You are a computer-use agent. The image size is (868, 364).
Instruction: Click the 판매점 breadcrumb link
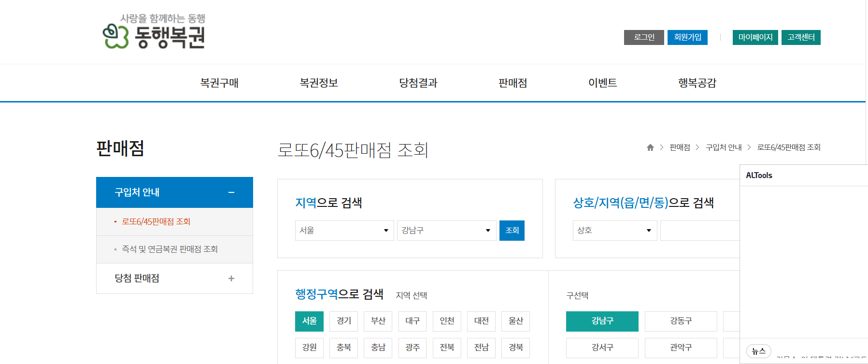pyautogui.click(x=680, y=147)
